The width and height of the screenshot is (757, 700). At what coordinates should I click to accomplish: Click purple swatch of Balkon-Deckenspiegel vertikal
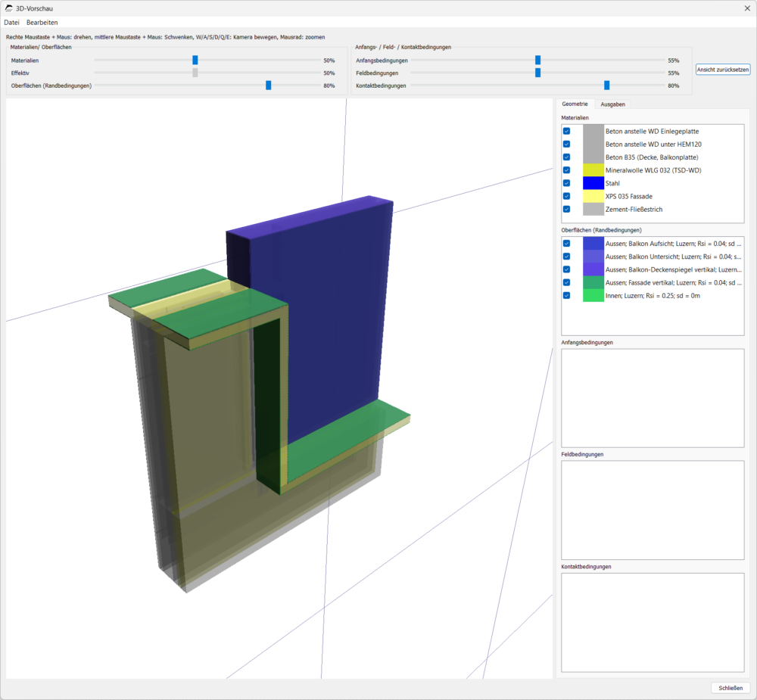pos(593,269)
